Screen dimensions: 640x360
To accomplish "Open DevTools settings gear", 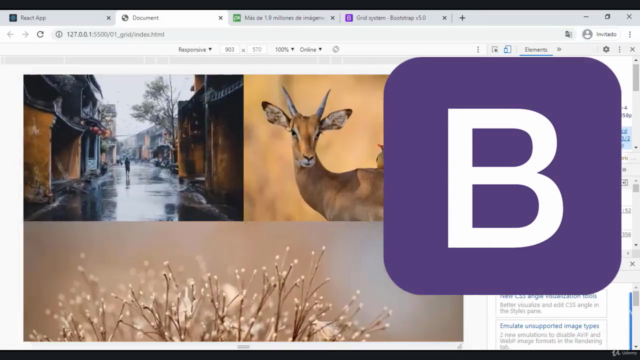I will click(606, 49).
